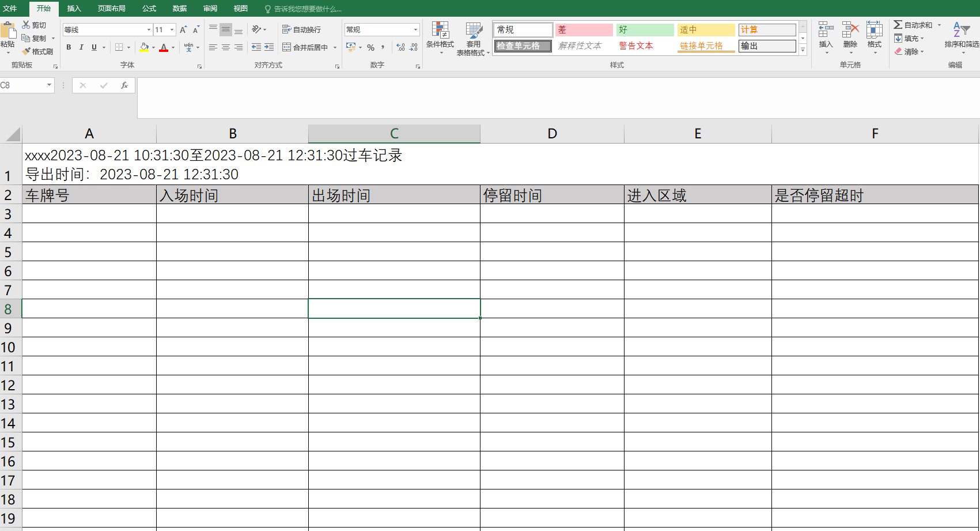Open the font name dropdown (等线)
Screen dimensions: 980x531
[x=149, y=29]
